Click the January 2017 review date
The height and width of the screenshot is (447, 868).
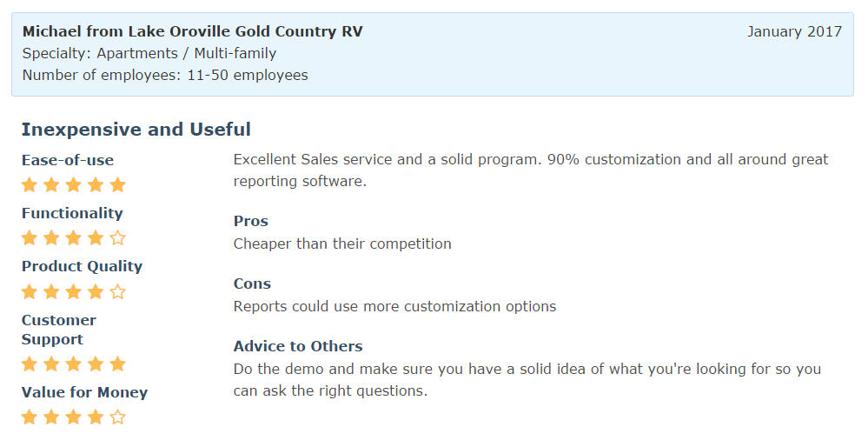pos(794,32)
